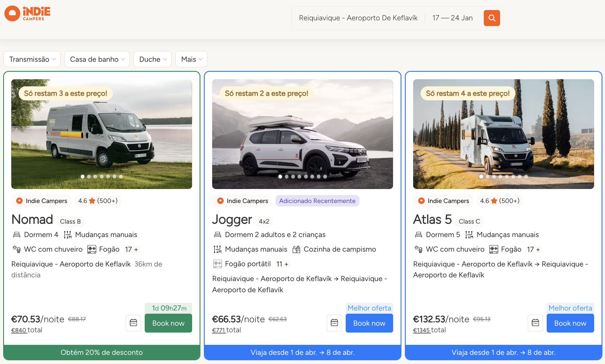Click Indie Campers badge on Jogger card
Image resolution: width=605 pixels, height=364 pixels.
click(242, 201)
